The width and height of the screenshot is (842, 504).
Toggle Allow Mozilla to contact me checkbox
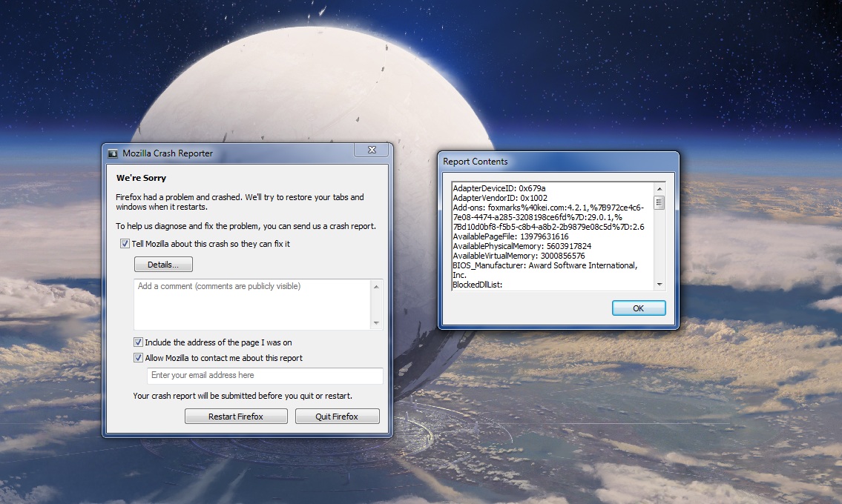coord(138,358)
